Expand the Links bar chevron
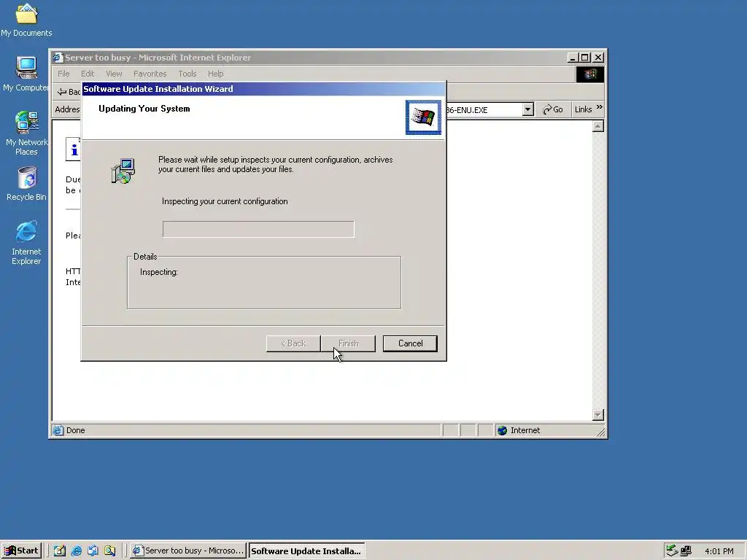This screenshot has height=560, width=747. [600, 107]
